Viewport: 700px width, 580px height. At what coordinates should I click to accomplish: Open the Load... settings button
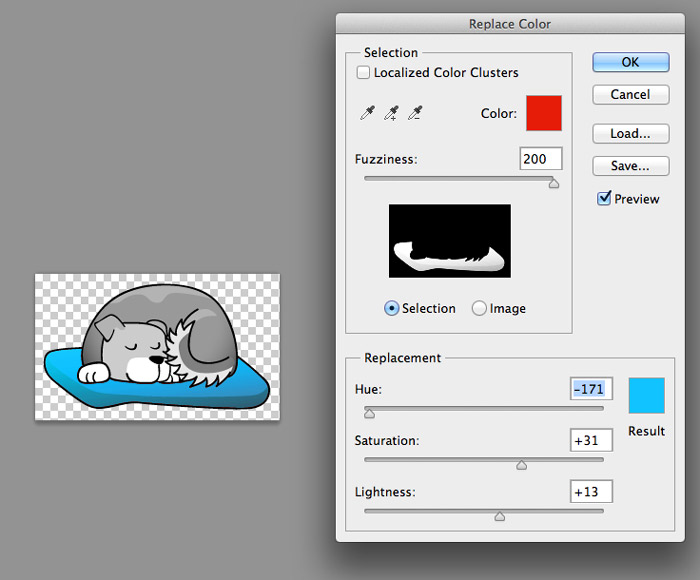click(x=630, y=133)
